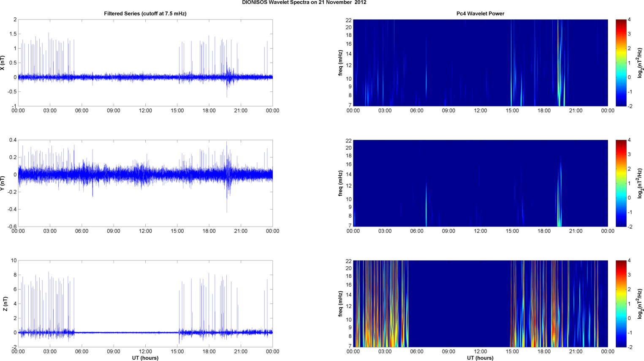Click "UT (hours)" under the Z filtered series
The height and width of the screenshot is (361, 644).
[x=145, y=358]
